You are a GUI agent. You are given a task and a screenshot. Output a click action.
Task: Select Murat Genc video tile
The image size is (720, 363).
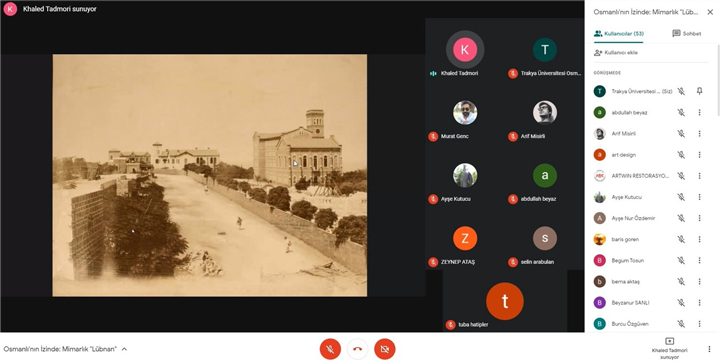[x=465, y=112]
